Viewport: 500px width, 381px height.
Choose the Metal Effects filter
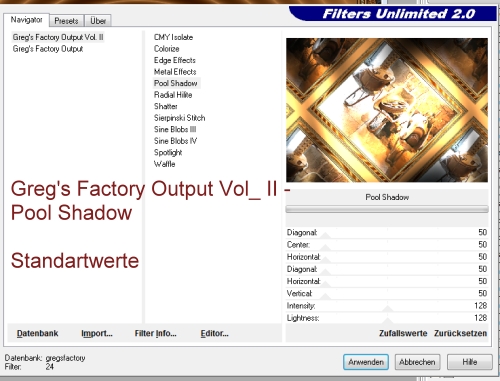[x=175, y=72]
